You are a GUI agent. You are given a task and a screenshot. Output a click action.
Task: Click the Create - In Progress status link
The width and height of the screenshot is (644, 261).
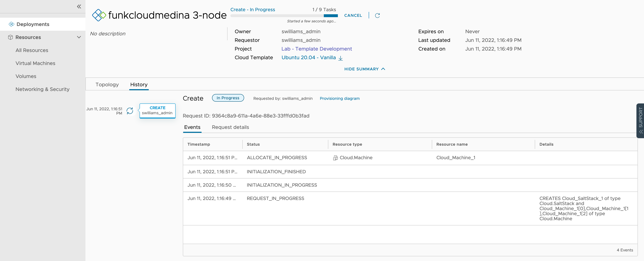tap(253, 10)
